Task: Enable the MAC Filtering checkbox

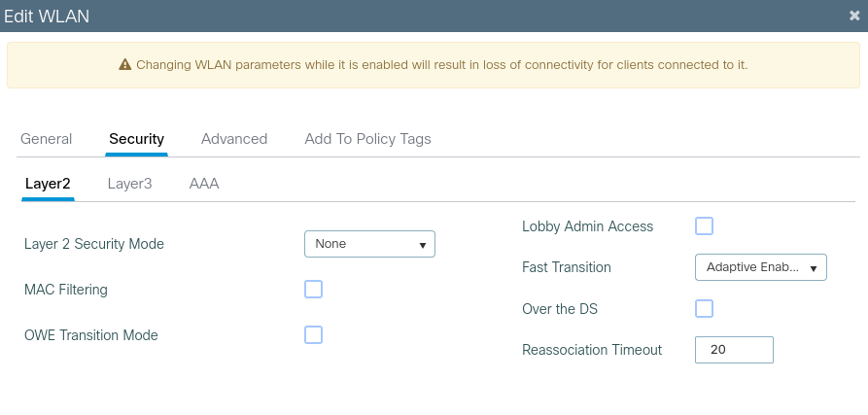Action: click(313, 290)
